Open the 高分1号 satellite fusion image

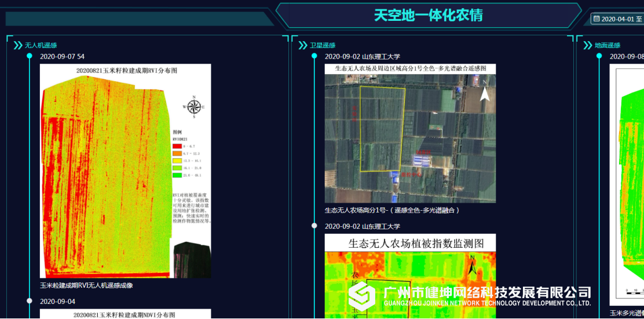click(410, 133)
